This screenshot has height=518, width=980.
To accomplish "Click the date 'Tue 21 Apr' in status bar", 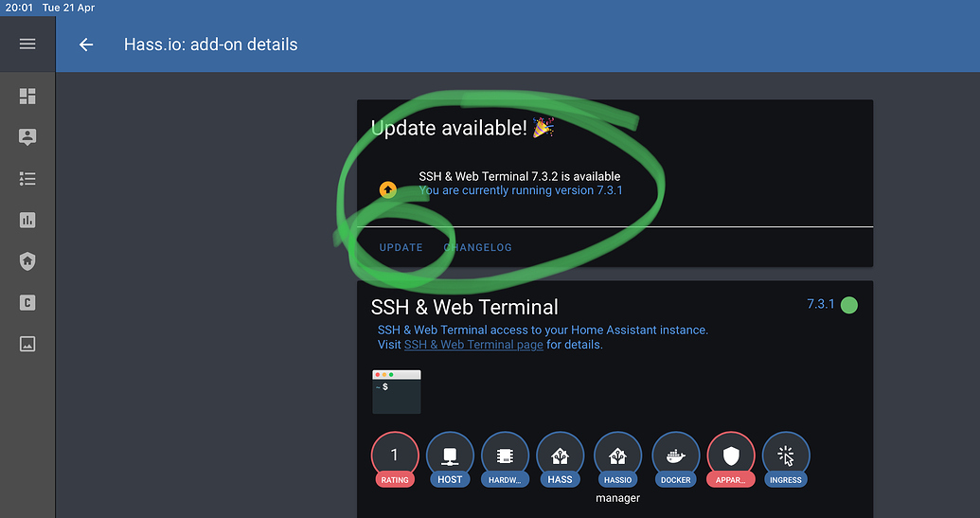I will point(69,8).
